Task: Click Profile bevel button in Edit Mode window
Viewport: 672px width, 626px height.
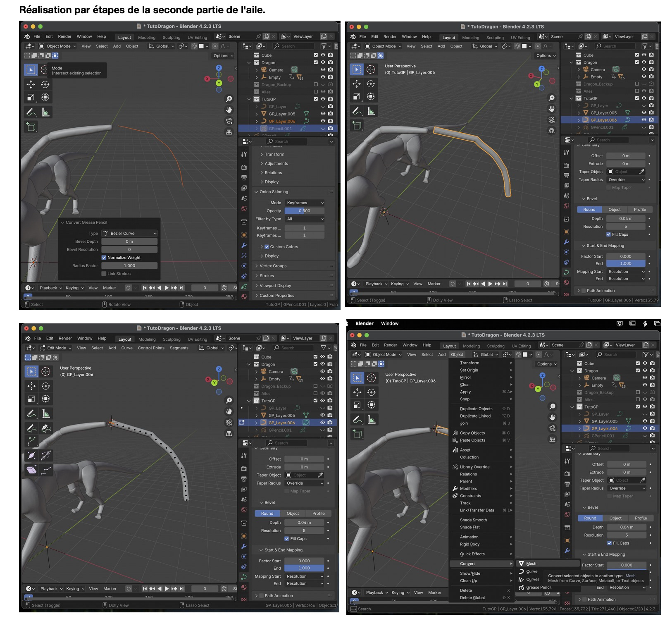Action: click(318, 514)
